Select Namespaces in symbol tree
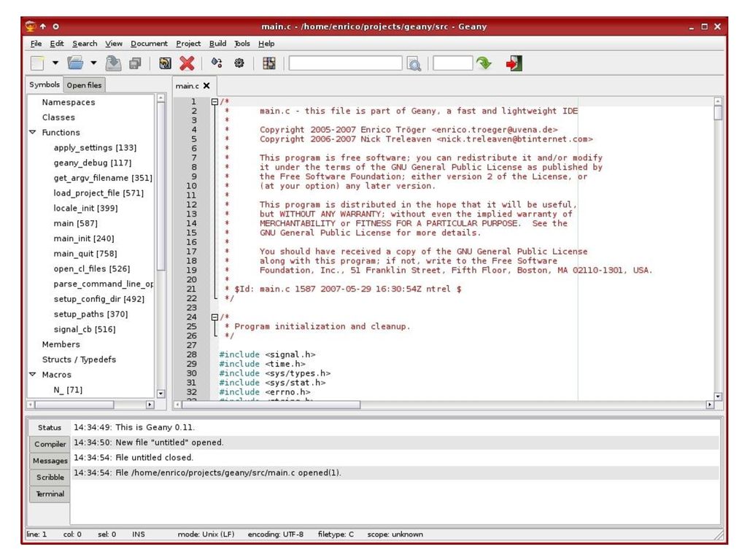This screenshot has height=560, width=747. pyautogui.click(x=69, y=102)
